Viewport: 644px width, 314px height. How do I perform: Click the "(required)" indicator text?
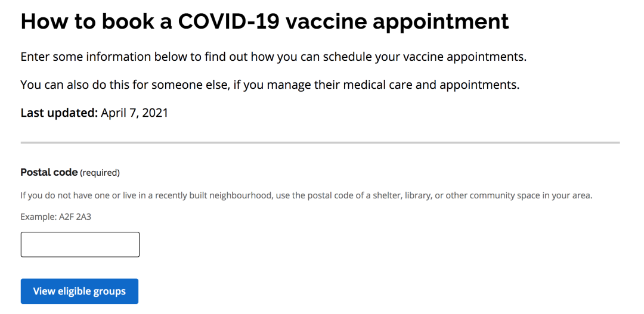100,173
